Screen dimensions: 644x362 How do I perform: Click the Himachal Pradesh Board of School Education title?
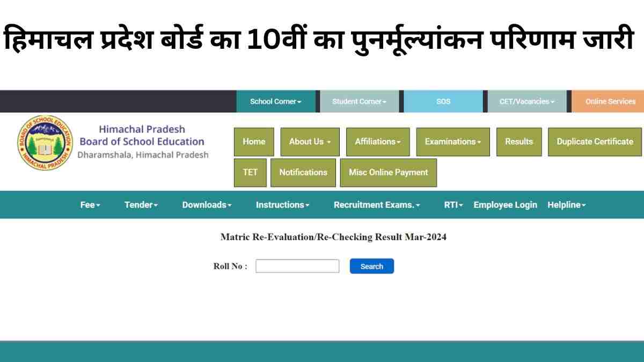click(x=142, y=136)
